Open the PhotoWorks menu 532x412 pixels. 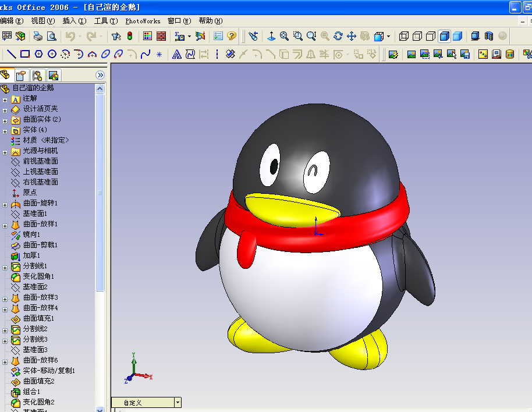[143, 21]
